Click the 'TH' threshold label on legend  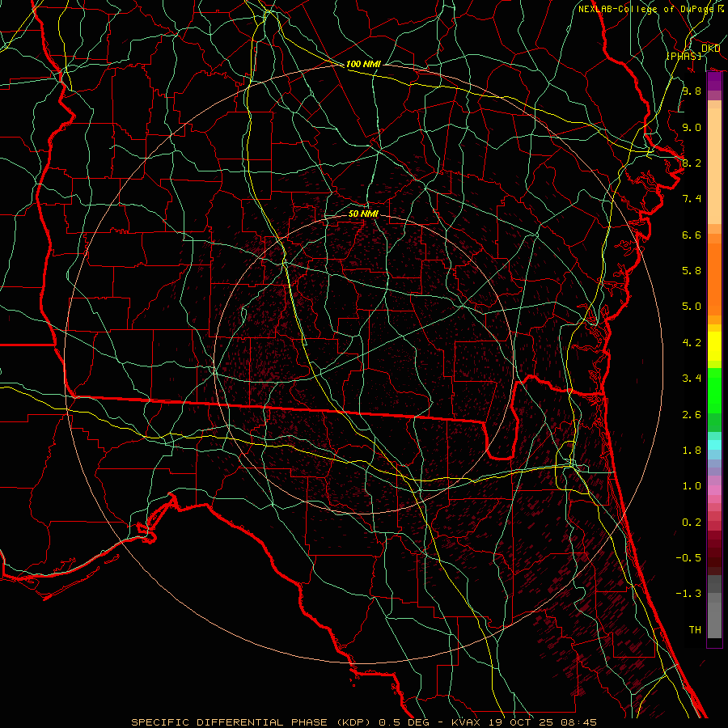[x=694, y=629]
